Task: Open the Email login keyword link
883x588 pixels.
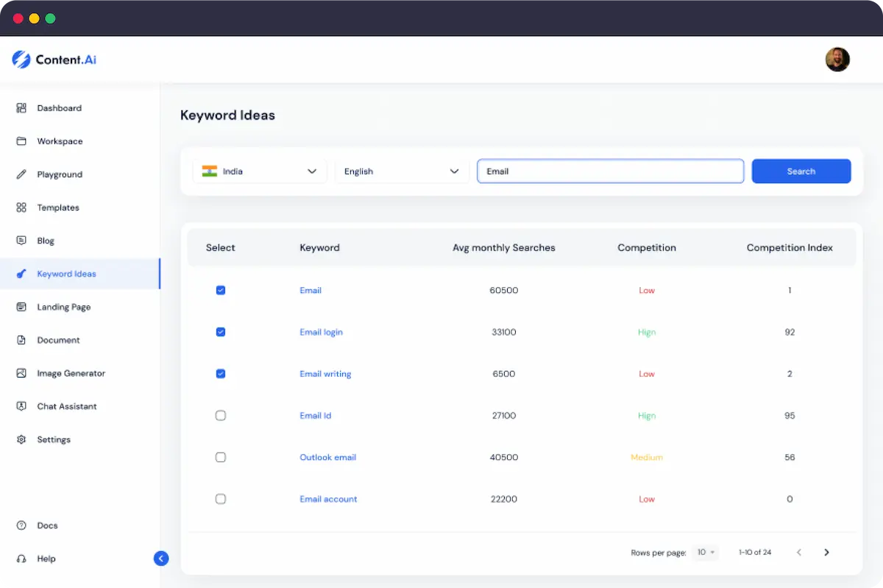Action: point(321,332)
